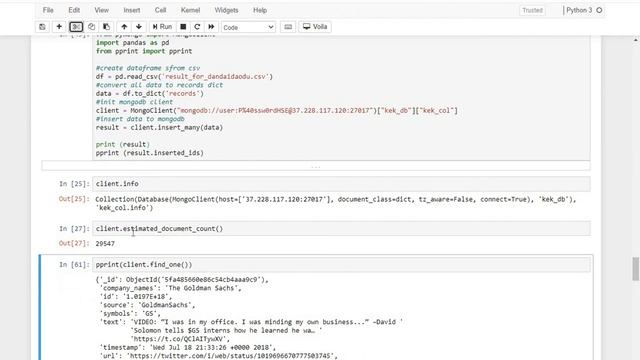Expand the collapsed output ellipsis bar
Viewport: 640px width, 360px height.
[316, 166]
